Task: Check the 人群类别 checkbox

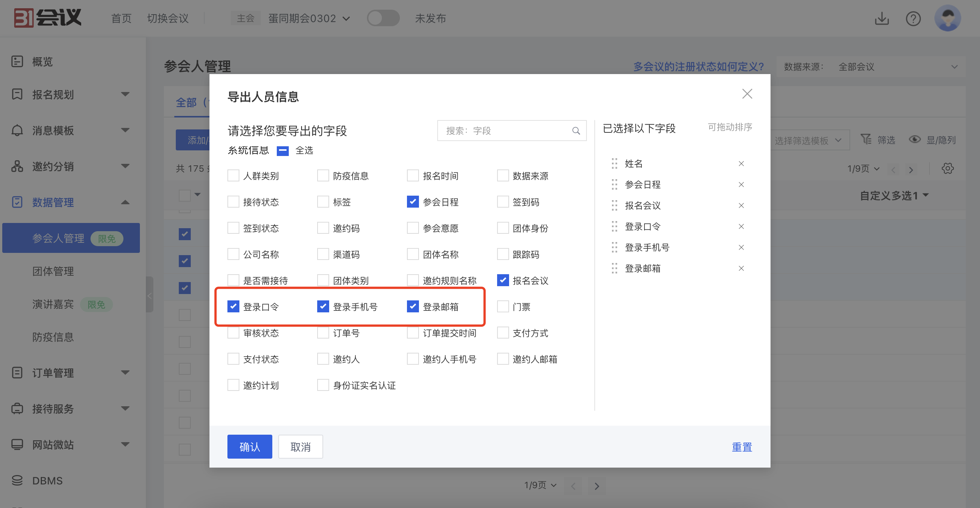Action: tap(233, 176)
